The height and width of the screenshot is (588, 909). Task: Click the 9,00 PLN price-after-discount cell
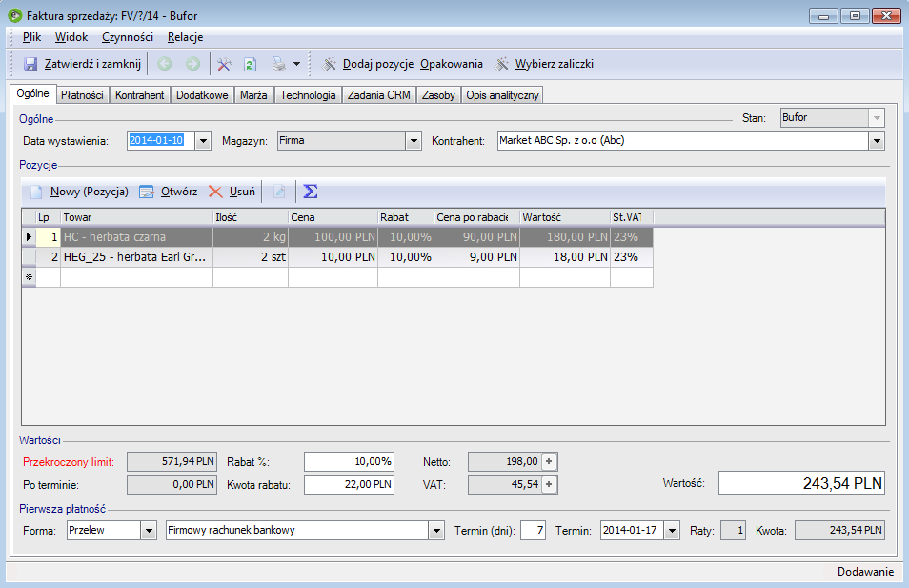[x=476, y=257]
